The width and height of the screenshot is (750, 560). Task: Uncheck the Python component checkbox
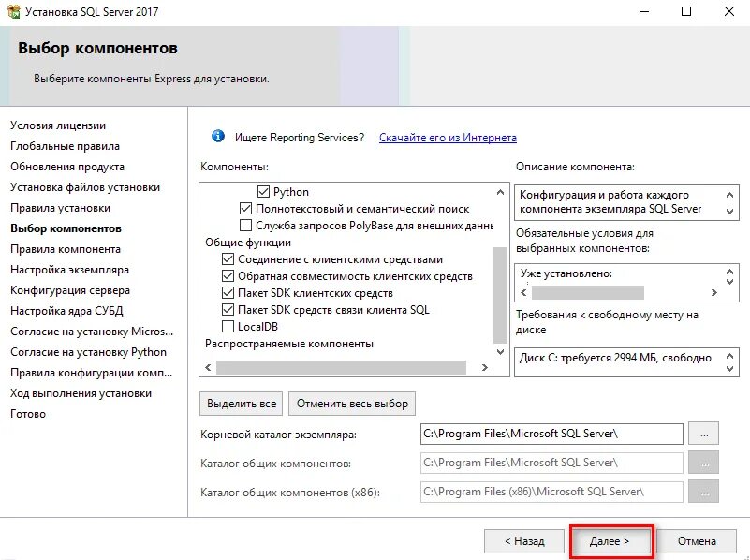tap(263, 192)
